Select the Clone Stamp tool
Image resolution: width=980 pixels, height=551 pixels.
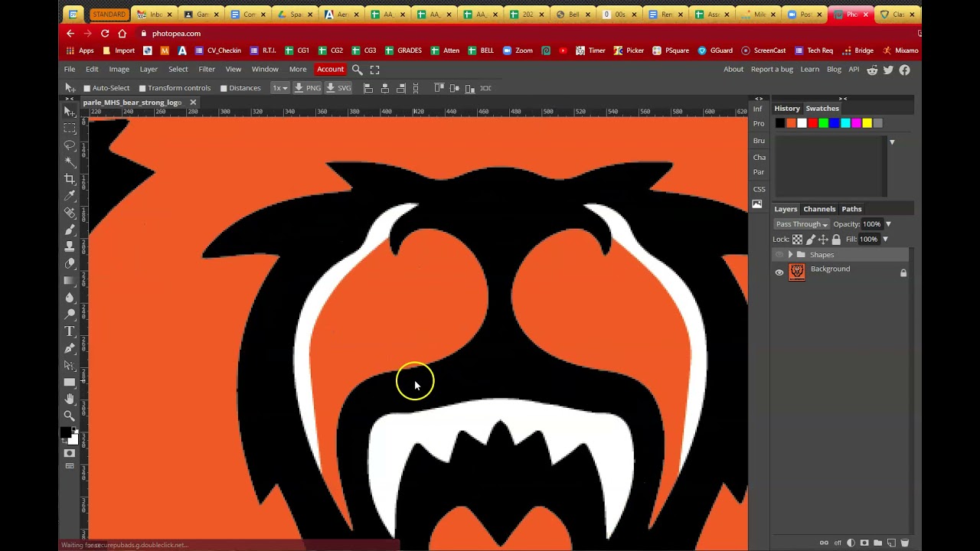tap(70, 246)
